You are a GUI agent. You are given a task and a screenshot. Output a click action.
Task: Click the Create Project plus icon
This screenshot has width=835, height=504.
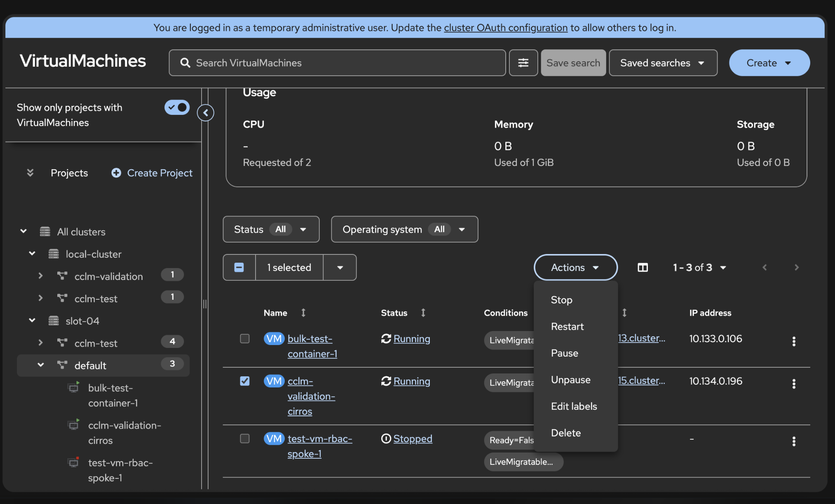coord(116,173)
